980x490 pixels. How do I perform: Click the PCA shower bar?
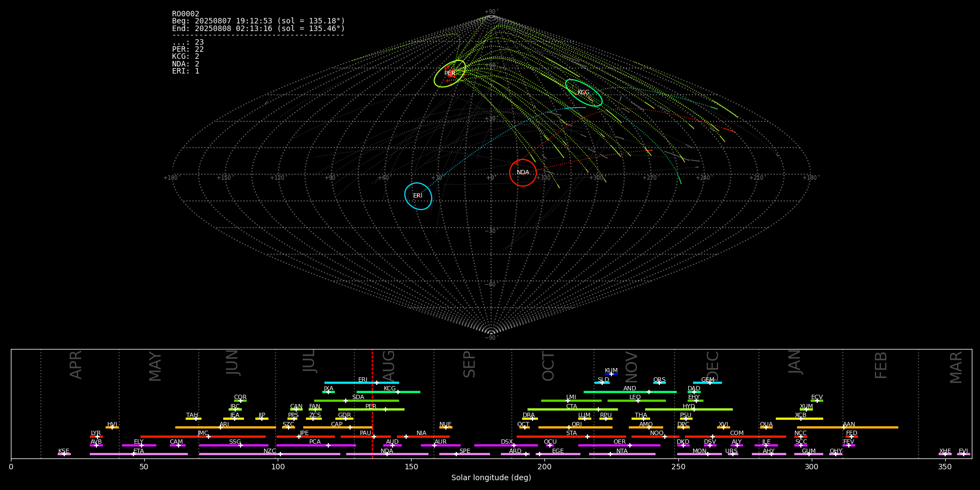316,445
